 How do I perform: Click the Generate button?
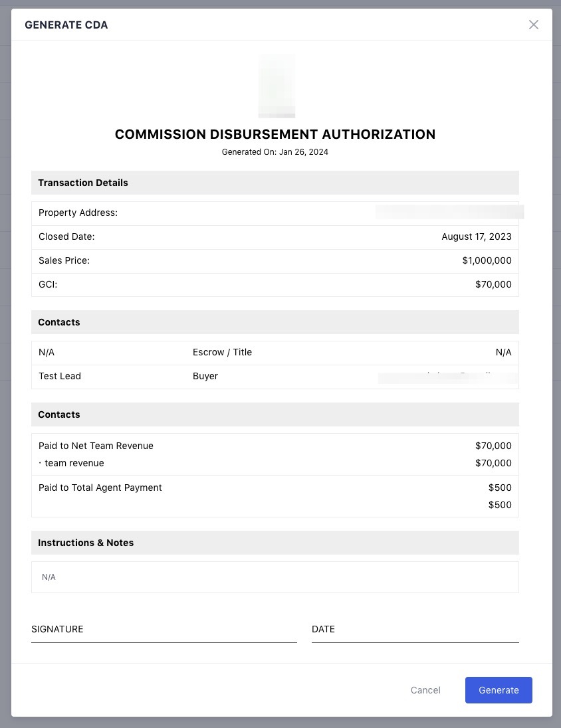[x=499, y=690]
